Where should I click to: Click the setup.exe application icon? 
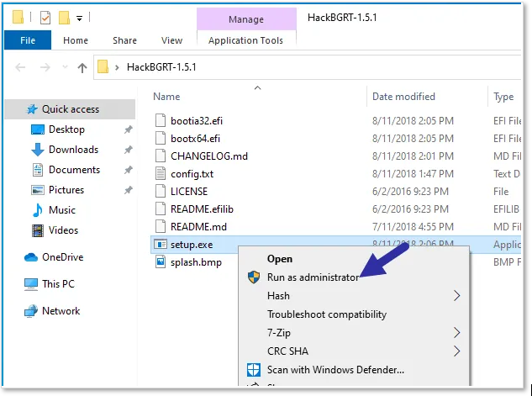tap(161, 245)
